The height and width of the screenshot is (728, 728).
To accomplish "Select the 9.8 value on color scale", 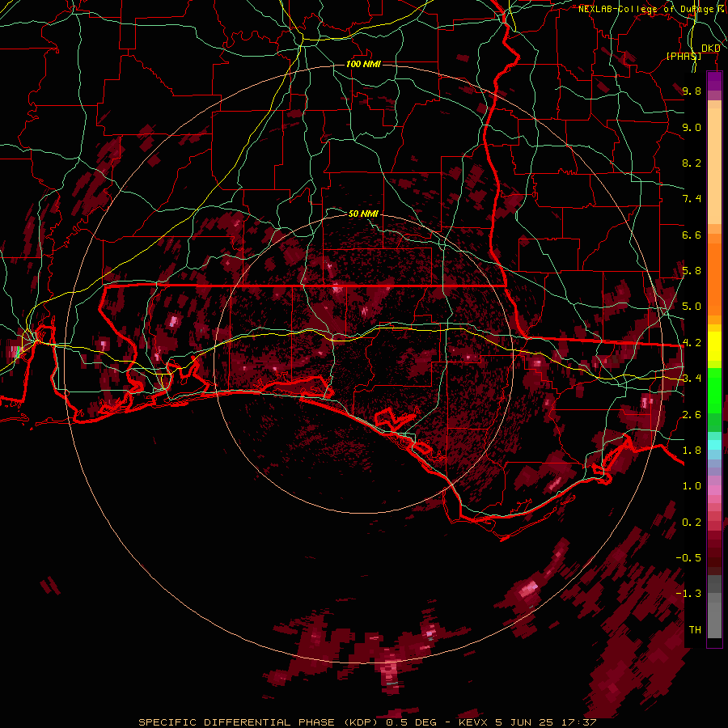I will pos(692,91).
